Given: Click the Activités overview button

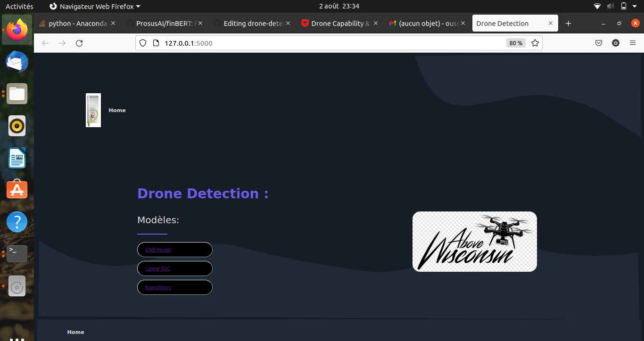Looking at the screenshot, I should (19, 6).
